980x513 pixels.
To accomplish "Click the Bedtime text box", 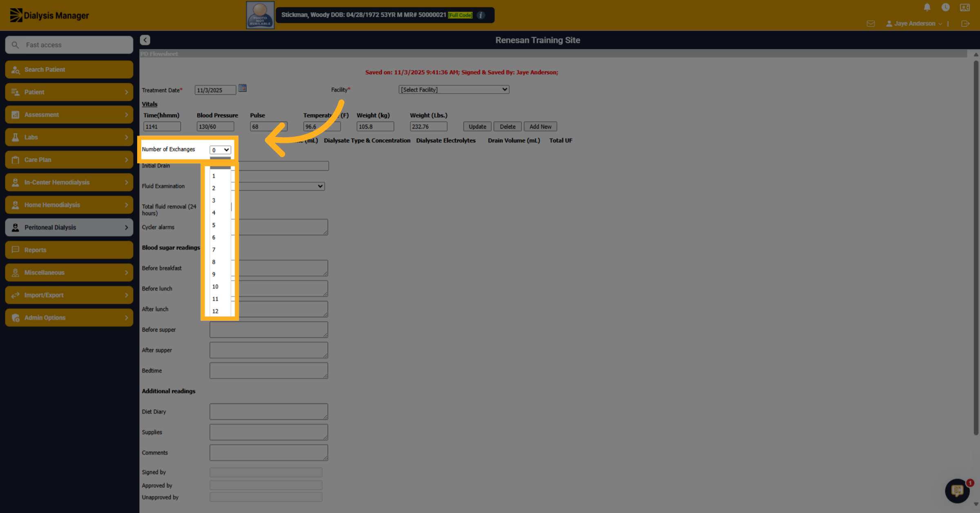I will click(269, 371).
